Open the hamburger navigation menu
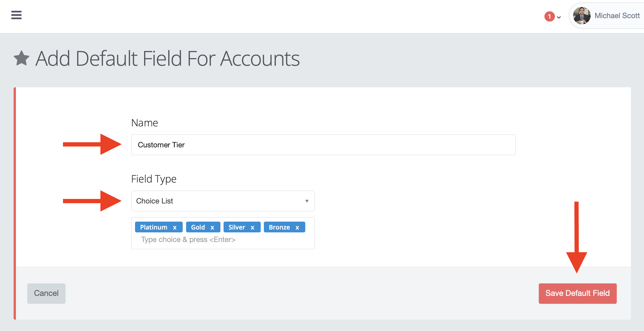644x331 pixels. [16, 15]
